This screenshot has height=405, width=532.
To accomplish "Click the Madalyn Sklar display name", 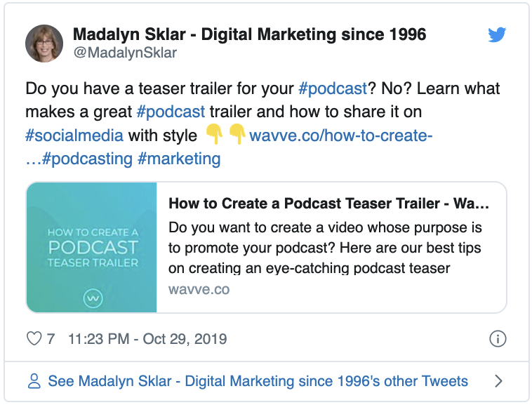I will 249,34.
